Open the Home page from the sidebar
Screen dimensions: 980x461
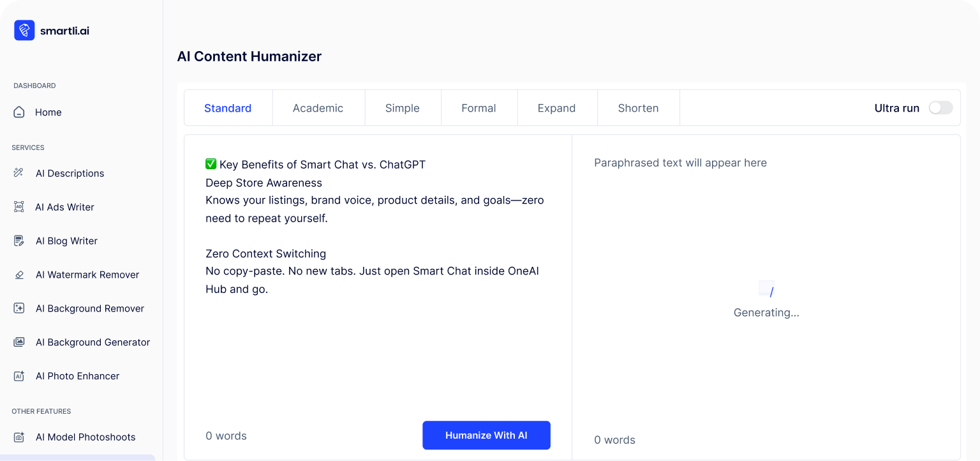(48, 112)
